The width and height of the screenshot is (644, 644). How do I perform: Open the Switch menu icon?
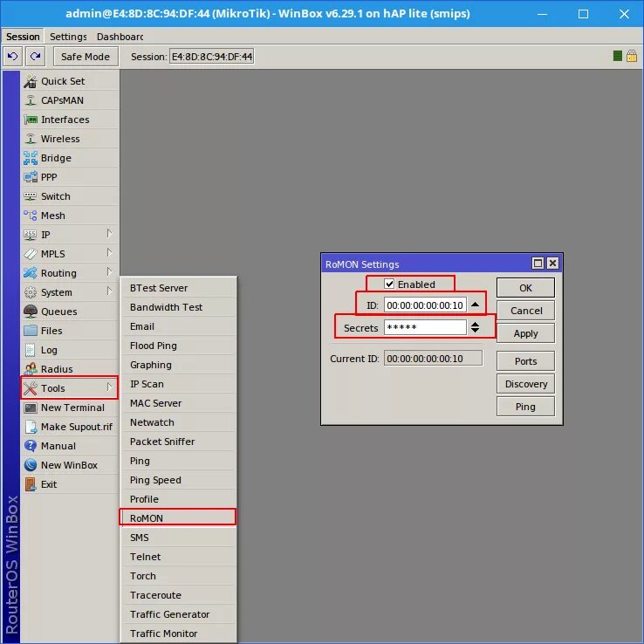pos(30,196)
